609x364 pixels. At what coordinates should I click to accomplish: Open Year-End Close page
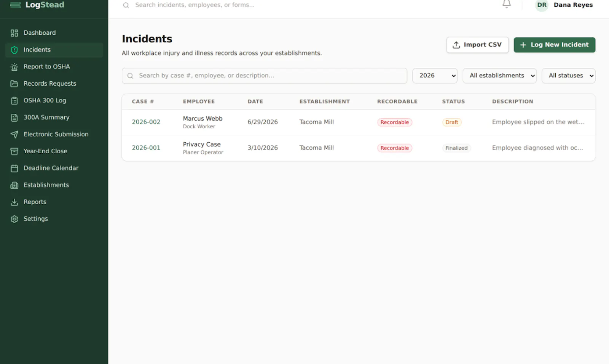point(54,151)
